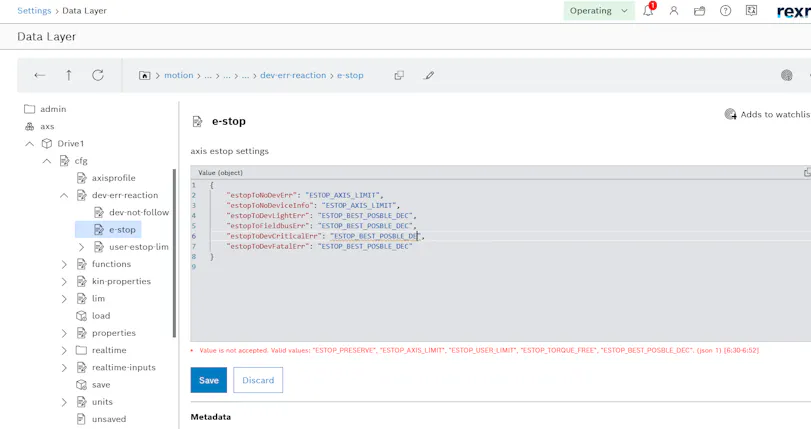This screenshot has width=811, height=429.
Task: Copy value with icon at editor corner
Action: [x=807, y=172]
